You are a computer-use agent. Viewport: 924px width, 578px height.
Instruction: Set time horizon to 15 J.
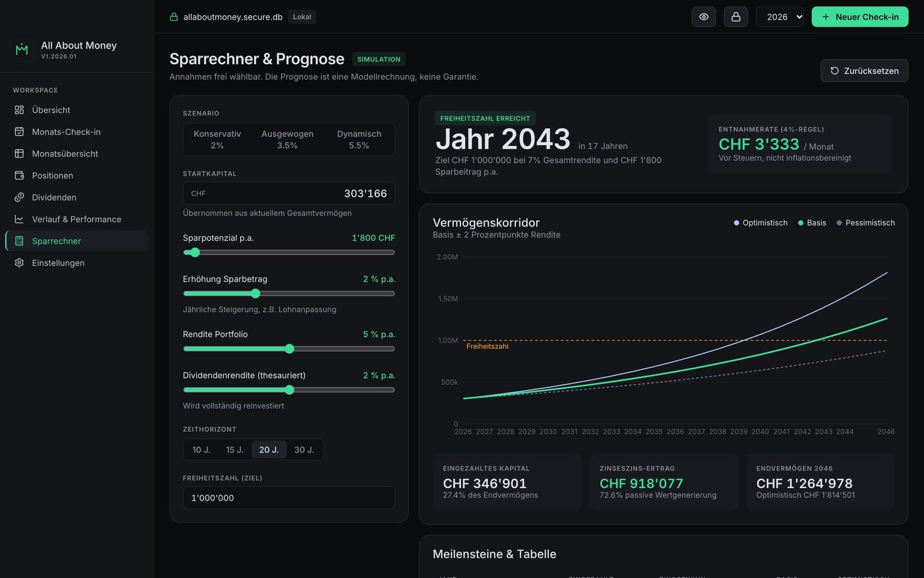pos(234,450)
